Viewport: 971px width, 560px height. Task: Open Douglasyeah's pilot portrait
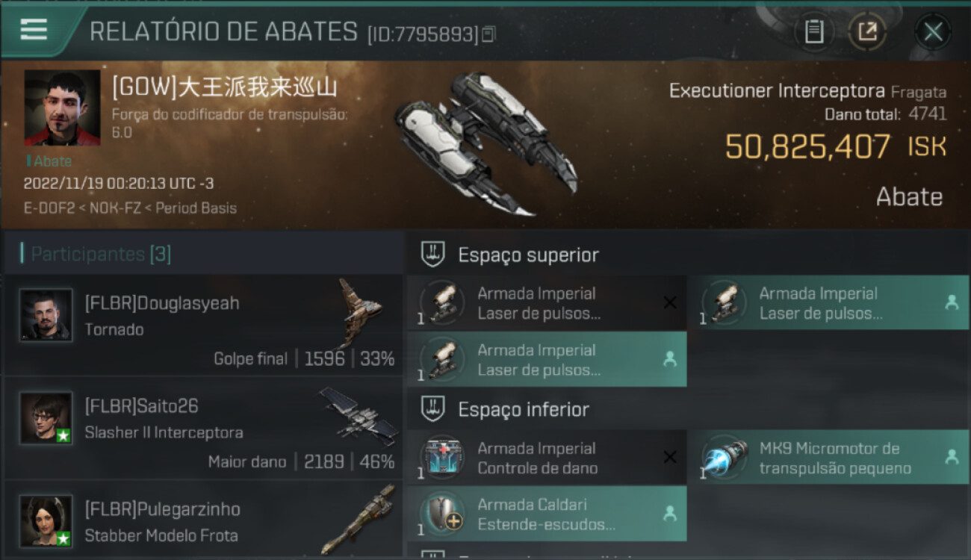46,316
